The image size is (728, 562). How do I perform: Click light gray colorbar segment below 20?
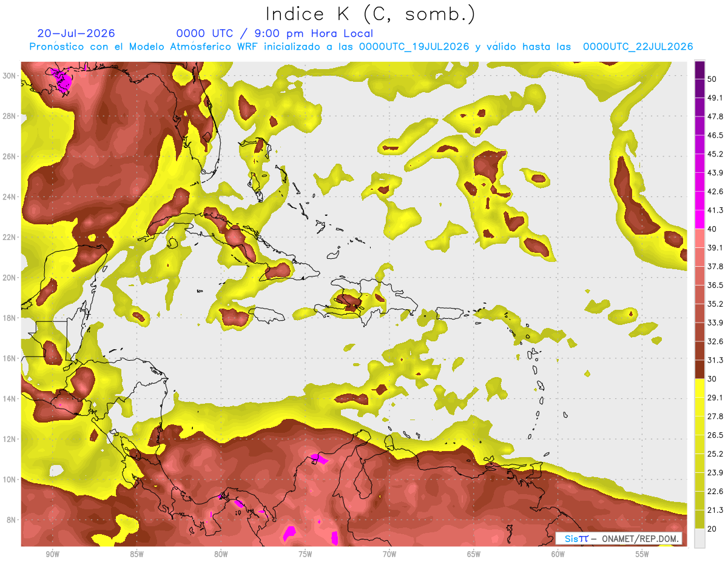[699, 538]
